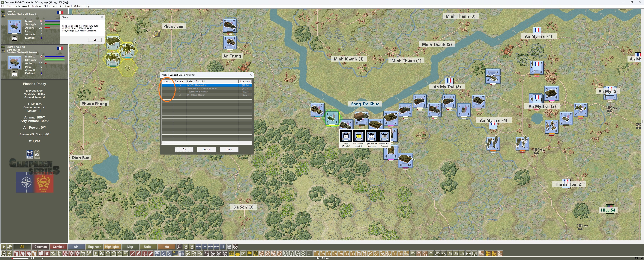Viewport: 644px width, 260px height.
Task: Click the shield with minus icon
Action: 77,253
